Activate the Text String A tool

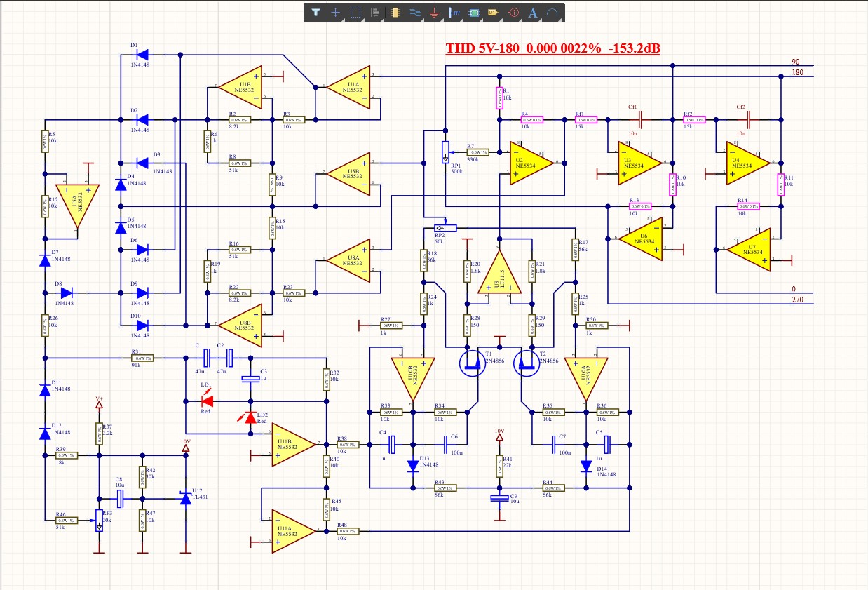(533, 12)
